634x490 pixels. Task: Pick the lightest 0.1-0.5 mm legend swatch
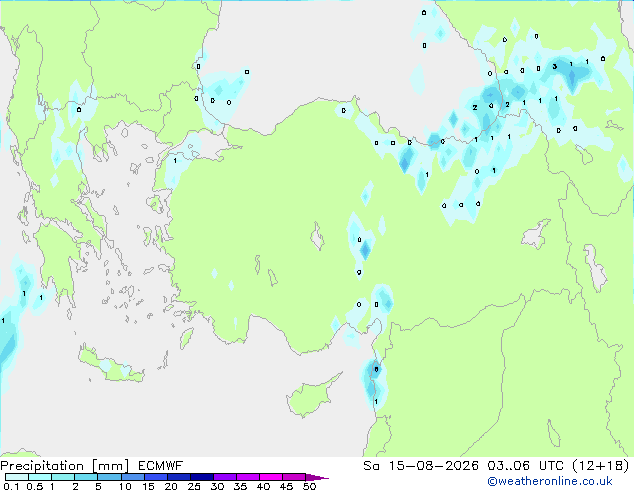(17, 477)
